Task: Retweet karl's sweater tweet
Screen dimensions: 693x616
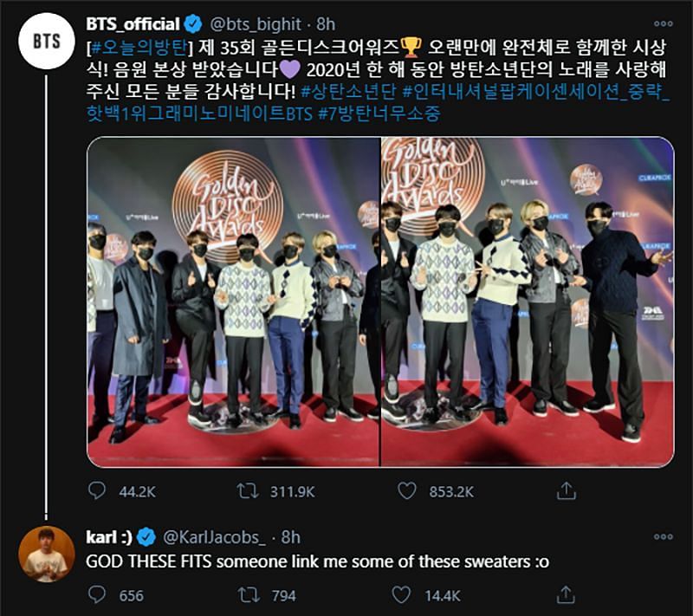Action: pyautogui.click(x=248, y=595)
